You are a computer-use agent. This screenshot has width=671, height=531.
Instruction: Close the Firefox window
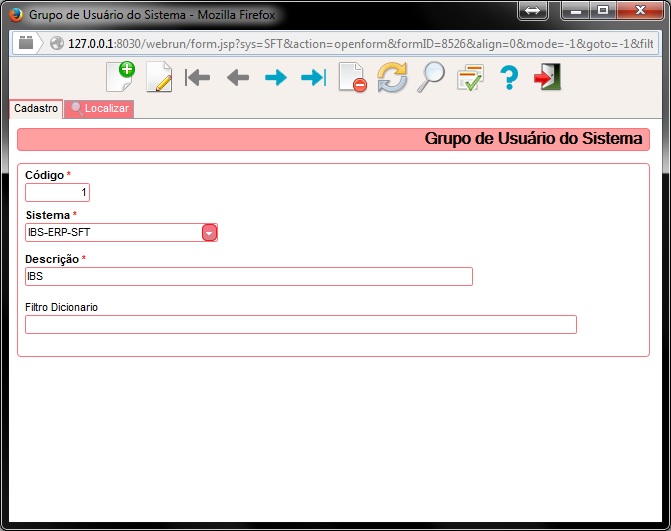640,11
